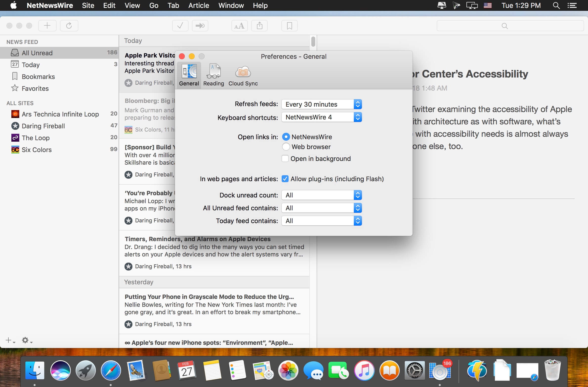Bookmark article using the toolbar bookmark icon
The height and width of the screenshot is (387, 588).
[x=289, y=25]
